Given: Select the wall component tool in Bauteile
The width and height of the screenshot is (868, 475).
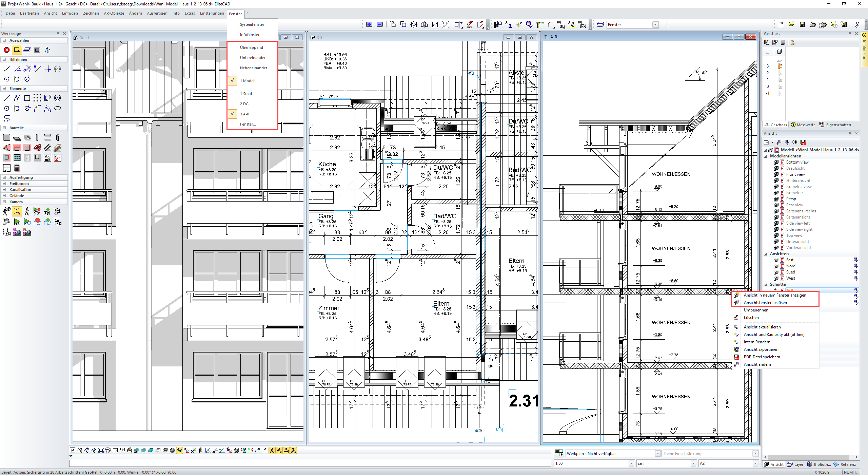Looking at the screenshot, I should point(6,137).
